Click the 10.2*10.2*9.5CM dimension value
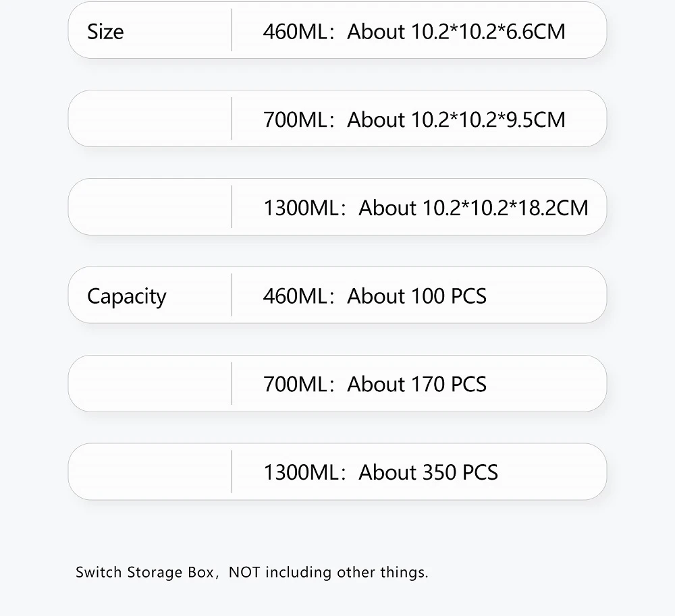This screenshot has height=616, width=675. click(488, 119)
